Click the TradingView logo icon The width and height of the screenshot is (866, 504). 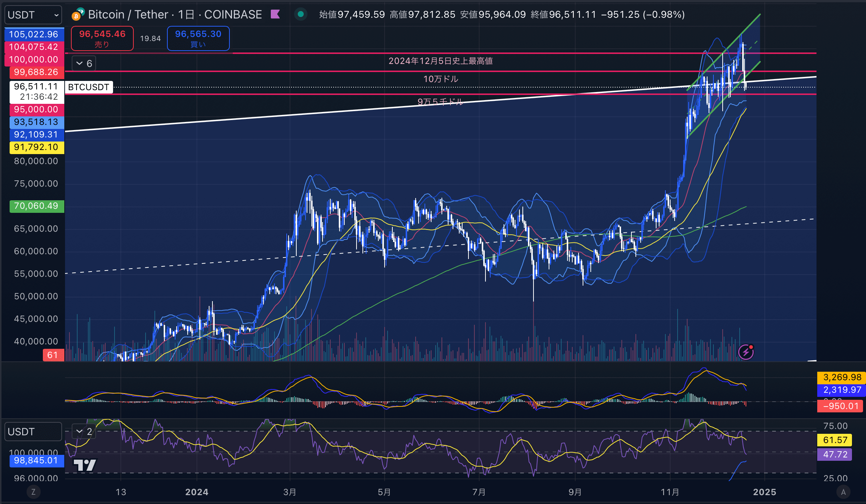pos(85,465)
